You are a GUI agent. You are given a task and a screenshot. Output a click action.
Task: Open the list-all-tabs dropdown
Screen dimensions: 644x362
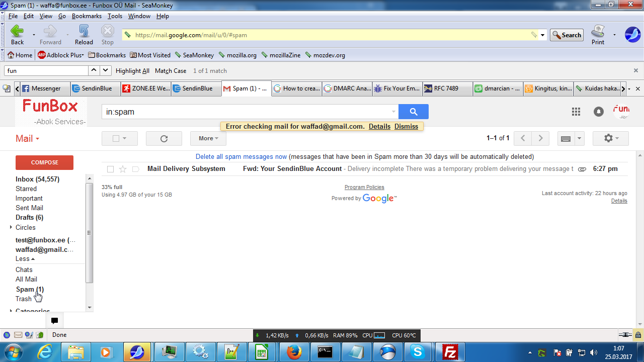629,88
